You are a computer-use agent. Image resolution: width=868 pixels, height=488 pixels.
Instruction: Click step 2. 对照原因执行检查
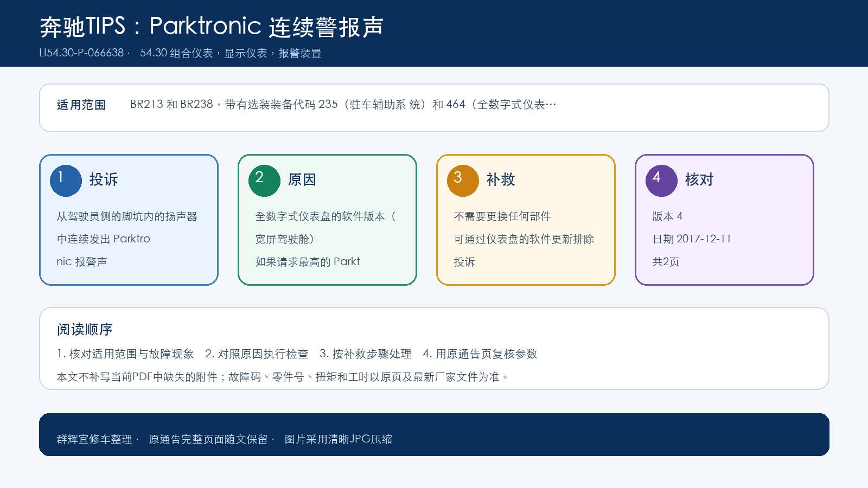point(257,354)
